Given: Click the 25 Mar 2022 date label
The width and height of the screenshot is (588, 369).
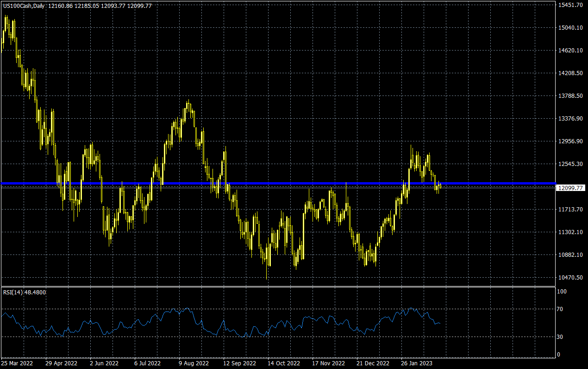Looking at the screenshot, I should tap(16, 363).
